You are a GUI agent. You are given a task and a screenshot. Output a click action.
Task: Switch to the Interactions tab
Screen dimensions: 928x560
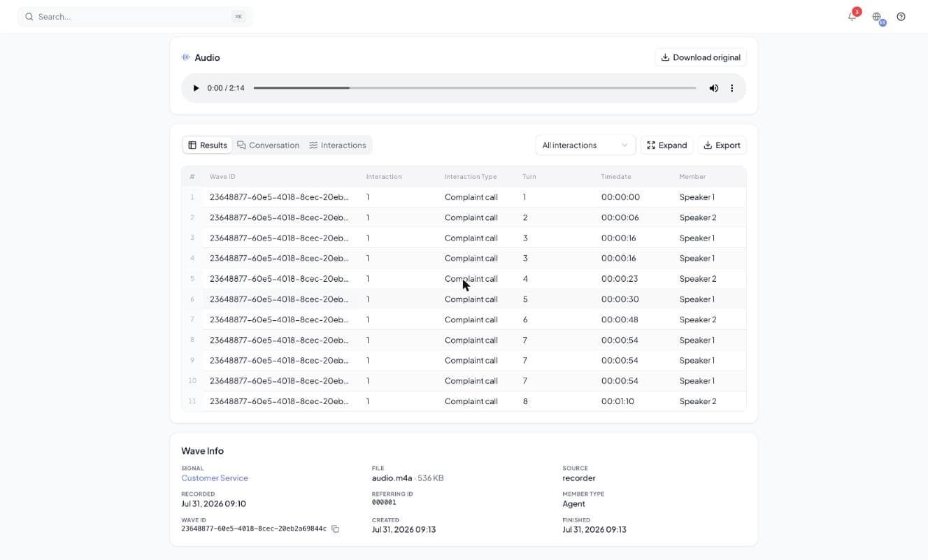click(x=338, y=145)
